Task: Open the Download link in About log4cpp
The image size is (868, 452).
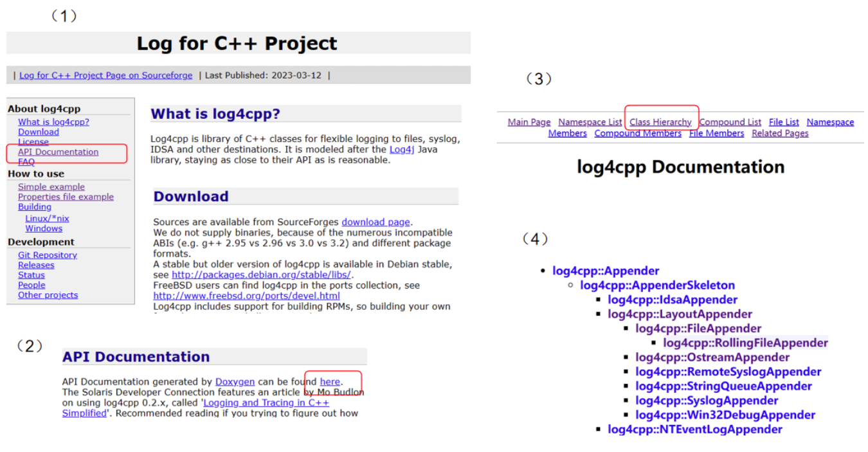Action: point(39,132)
